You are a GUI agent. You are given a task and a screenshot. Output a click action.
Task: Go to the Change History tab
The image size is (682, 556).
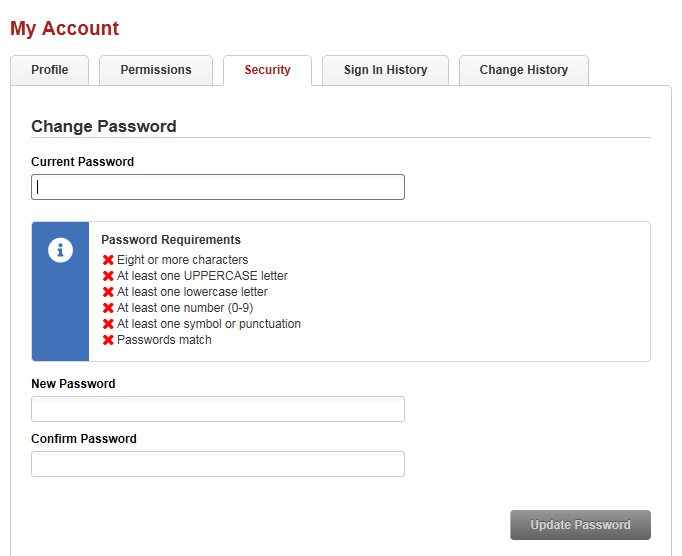523,70
